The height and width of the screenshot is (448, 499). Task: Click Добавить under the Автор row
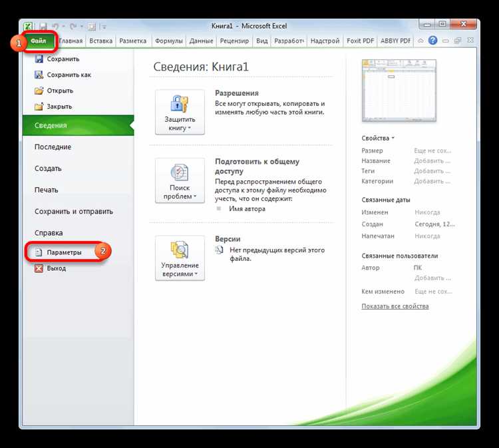[x=432, y=278]
